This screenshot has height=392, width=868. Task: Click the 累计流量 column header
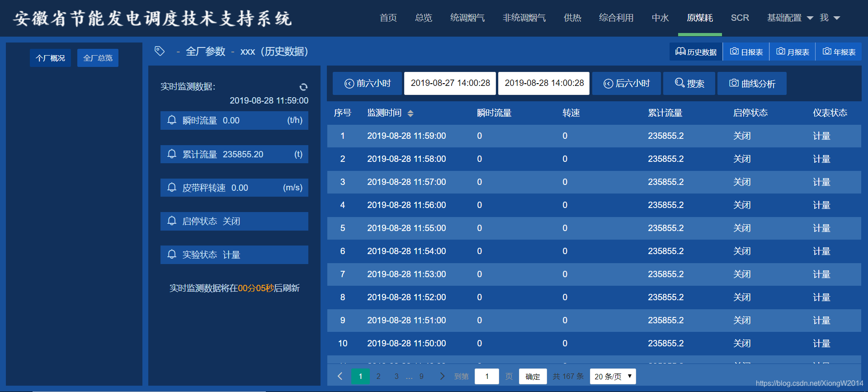pos(665,113)
